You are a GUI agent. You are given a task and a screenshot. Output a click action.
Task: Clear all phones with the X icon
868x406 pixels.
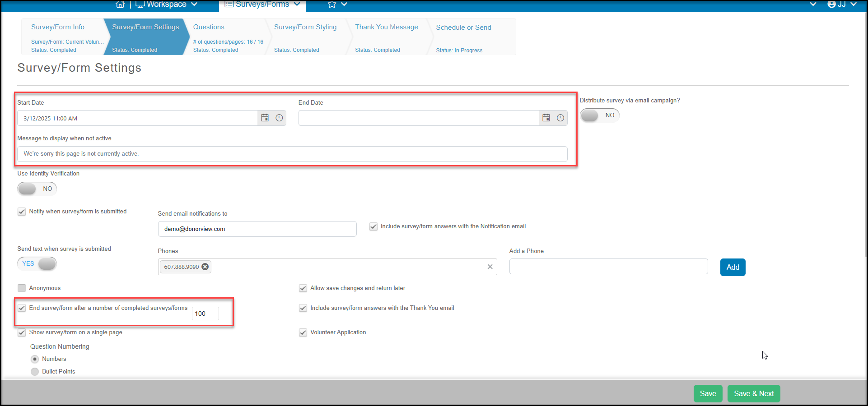tap(490, 267)
